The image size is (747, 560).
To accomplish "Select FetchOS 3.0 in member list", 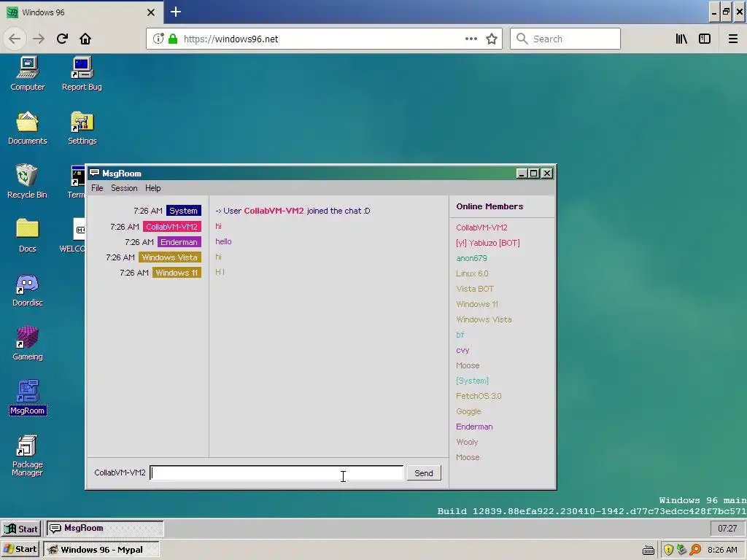I will coord(479,396).
